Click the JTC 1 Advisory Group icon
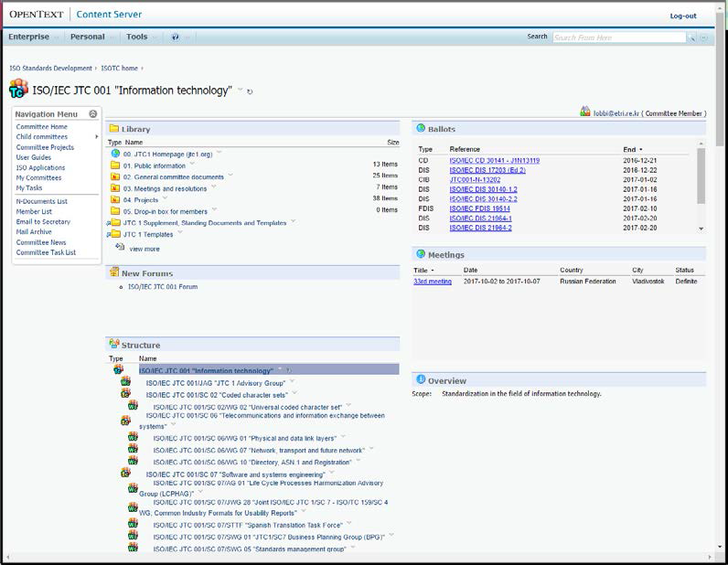The height and width of the screenshot is (565, 728). 125,382
